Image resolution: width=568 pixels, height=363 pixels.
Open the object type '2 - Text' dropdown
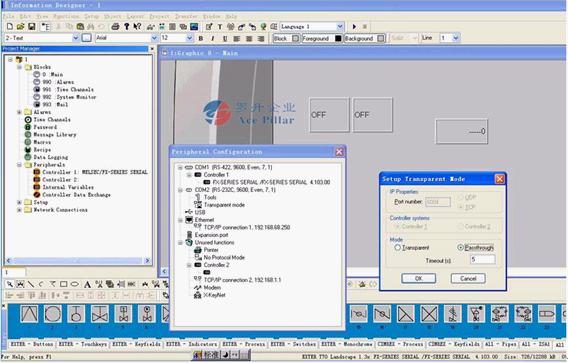coord(76,38)
